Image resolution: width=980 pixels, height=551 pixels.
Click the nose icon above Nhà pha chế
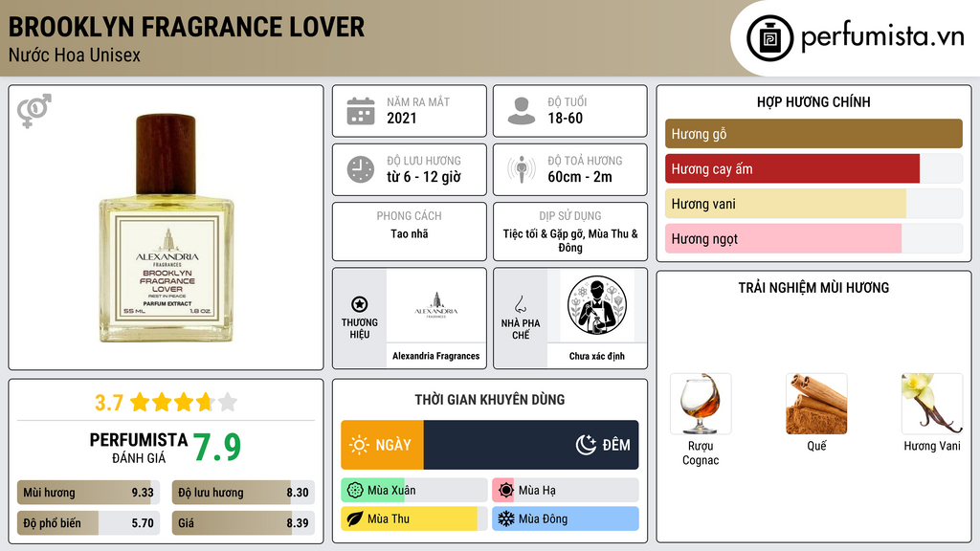(x=520, y=304)
